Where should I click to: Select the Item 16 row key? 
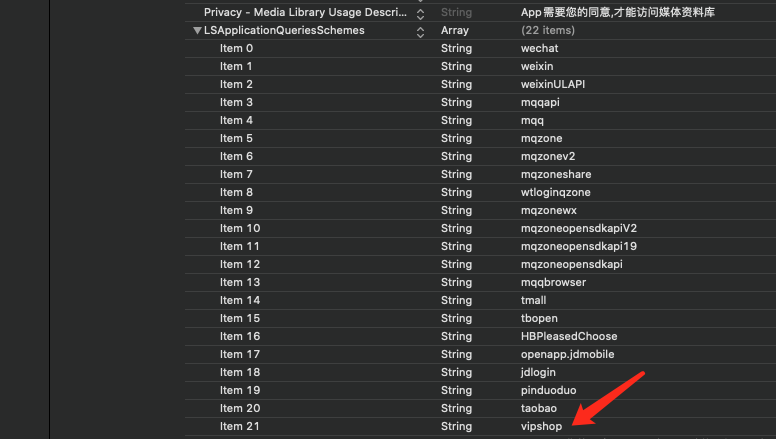click(x=240, y=337)
